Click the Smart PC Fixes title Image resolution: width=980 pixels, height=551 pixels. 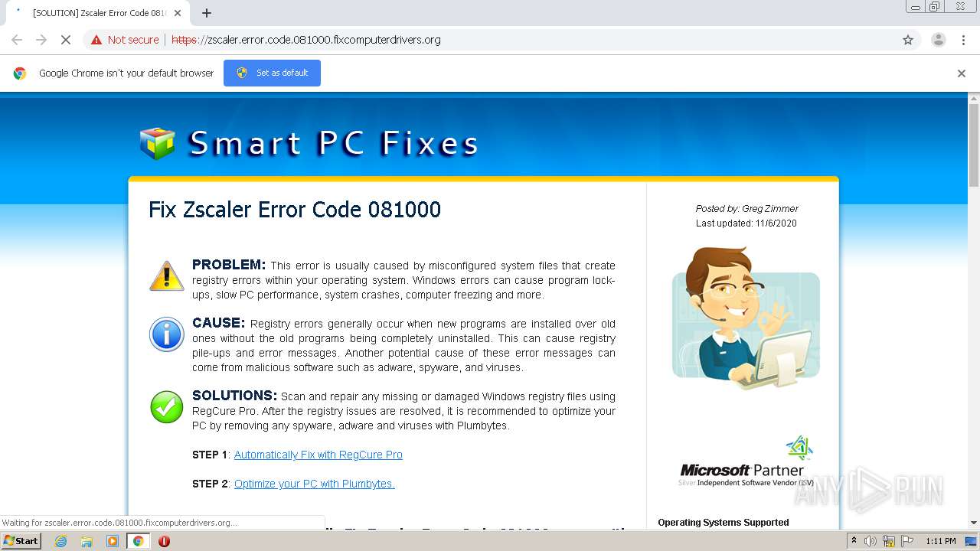click(x=334, y=143)
